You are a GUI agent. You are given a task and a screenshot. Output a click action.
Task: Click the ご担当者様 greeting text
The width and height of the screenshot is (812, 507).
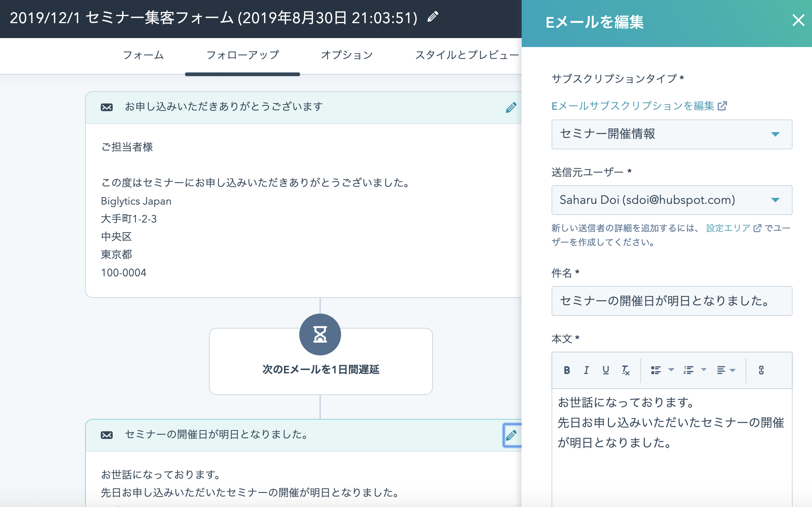127,147
